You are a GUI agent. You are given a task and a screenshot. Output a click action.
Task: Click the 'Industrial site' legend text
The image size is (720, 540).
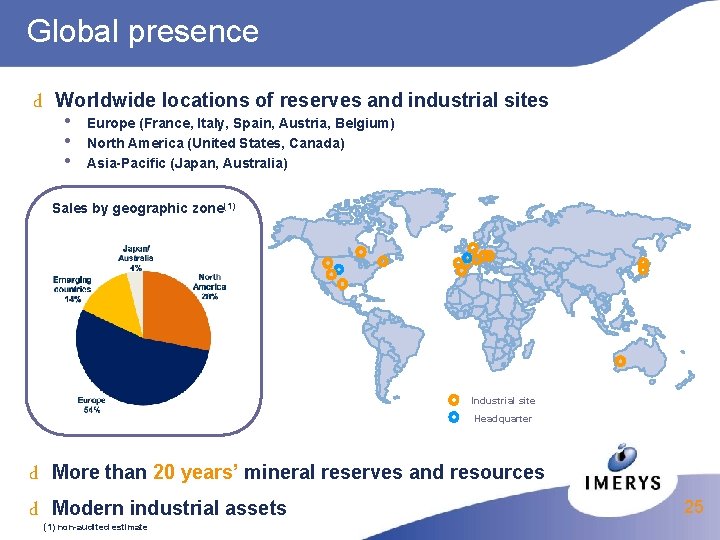pos(503,401)
